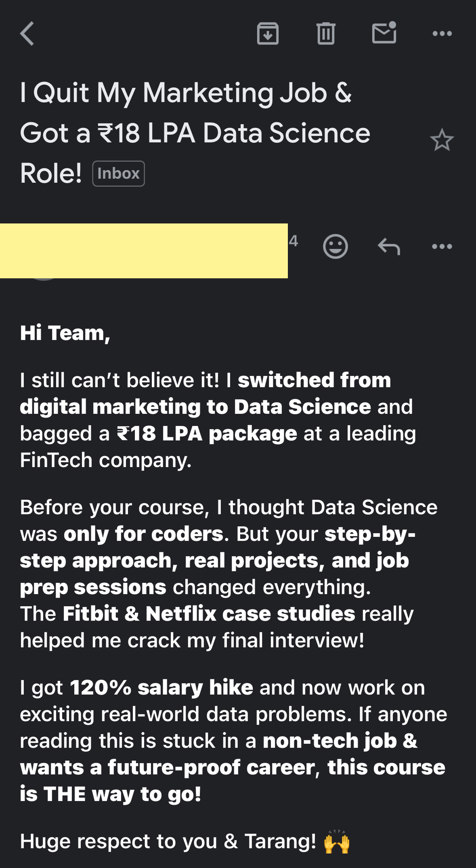Tap the yellow highlighted sender area
Viewport: 476px width, 868px height.
coord(144,250)
